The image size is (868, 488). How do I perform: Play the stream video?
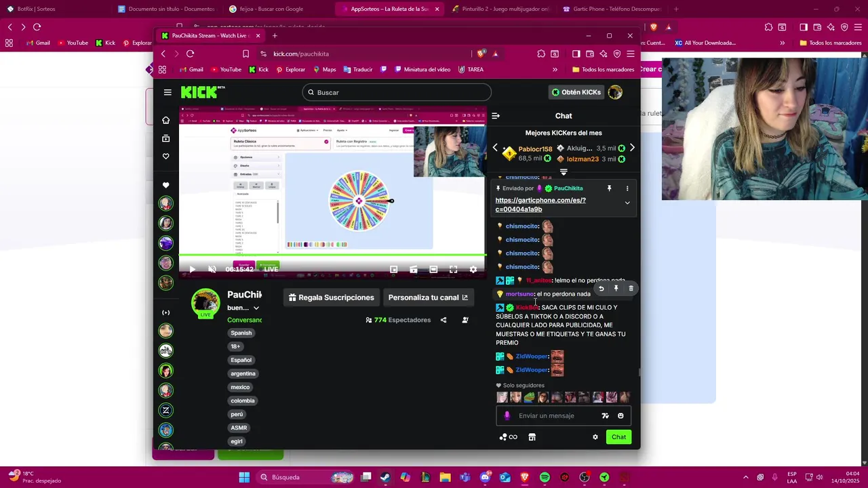(192, 269)
